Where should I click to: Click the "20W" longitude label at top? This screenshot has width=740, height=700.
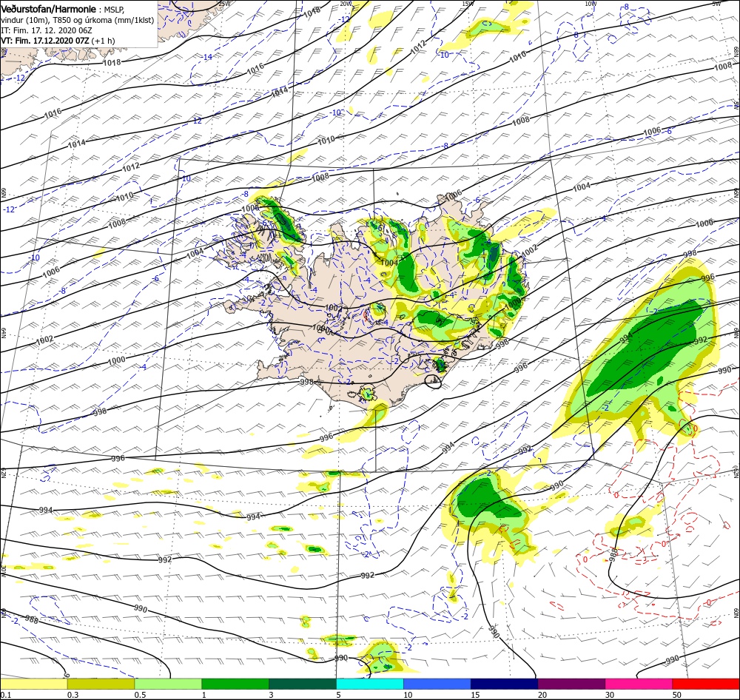pyautogui.click(x=346, y=4)
